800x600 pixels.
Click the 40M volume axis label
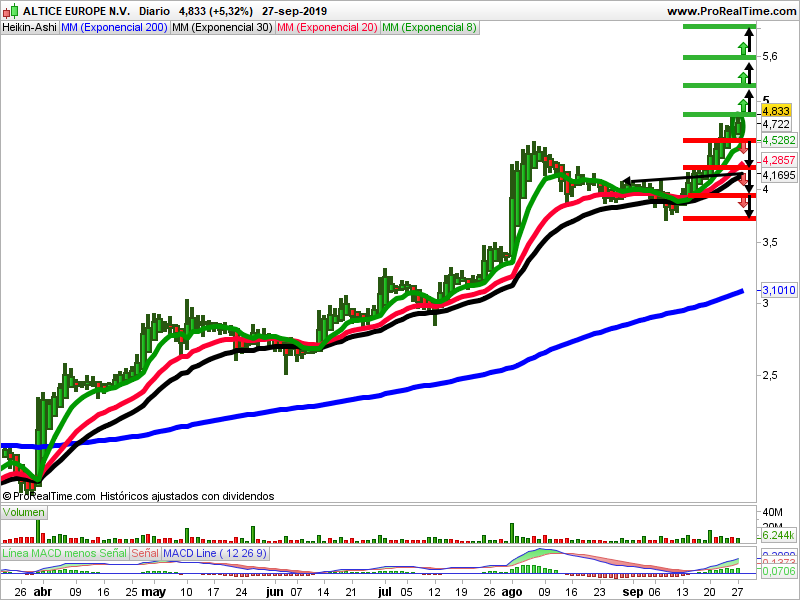[772, 512]
